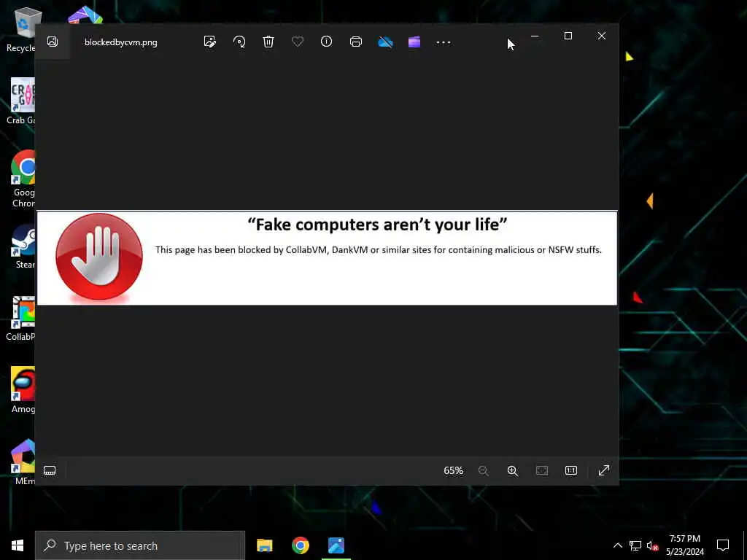The height and width of the screenshot is (560, 747).
Task: Close the Photos window
Action: tap(602, 36)
